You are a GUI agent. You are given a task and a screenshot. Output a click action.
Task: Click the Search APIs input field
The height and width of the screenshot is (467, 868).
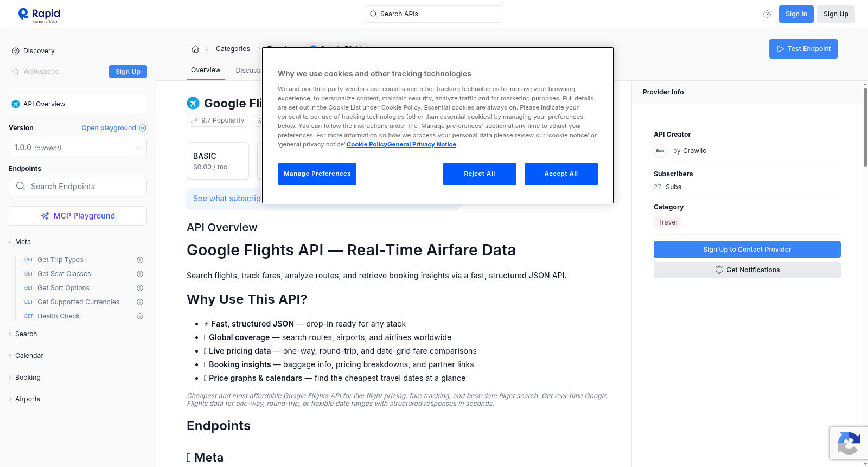[x=434, y=14]
